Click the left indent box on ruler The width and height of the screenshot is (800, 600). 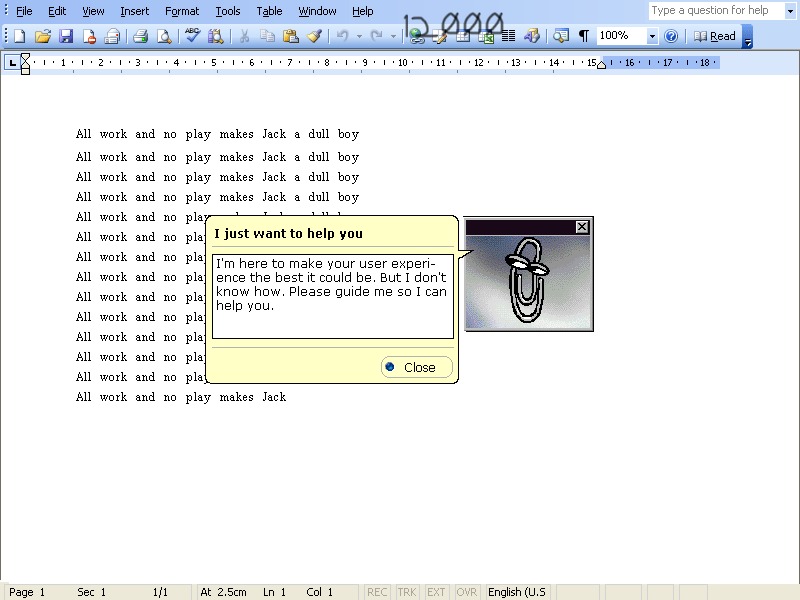[25, 71]
